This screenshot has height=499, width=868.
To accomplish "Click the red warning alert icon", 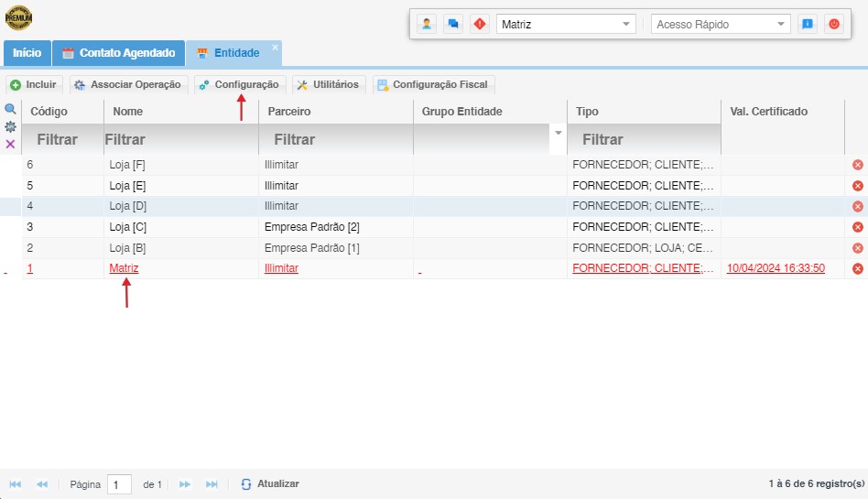I will click(480, 25).
